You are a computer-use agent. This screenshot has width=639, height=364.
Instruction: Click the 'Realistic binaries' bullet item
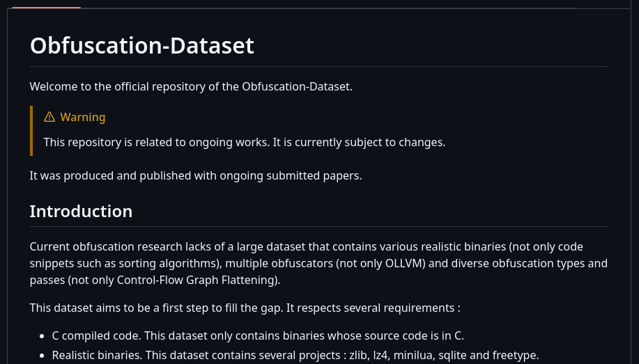[295, 355]
